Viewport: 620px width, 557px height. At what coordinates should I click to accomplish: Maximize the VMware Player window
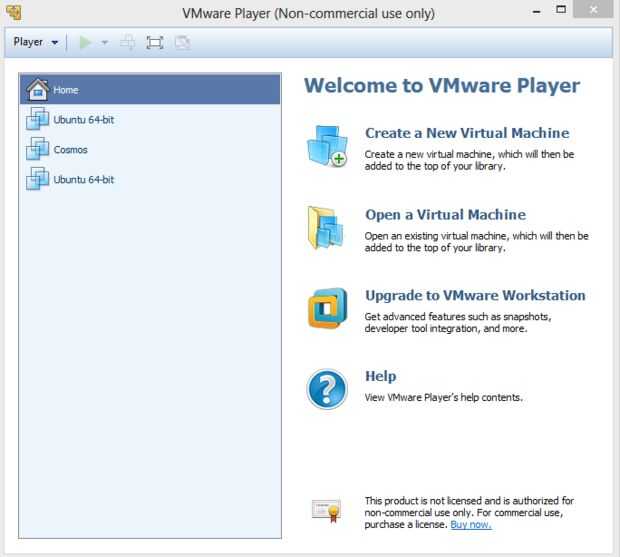coord(561,9)
